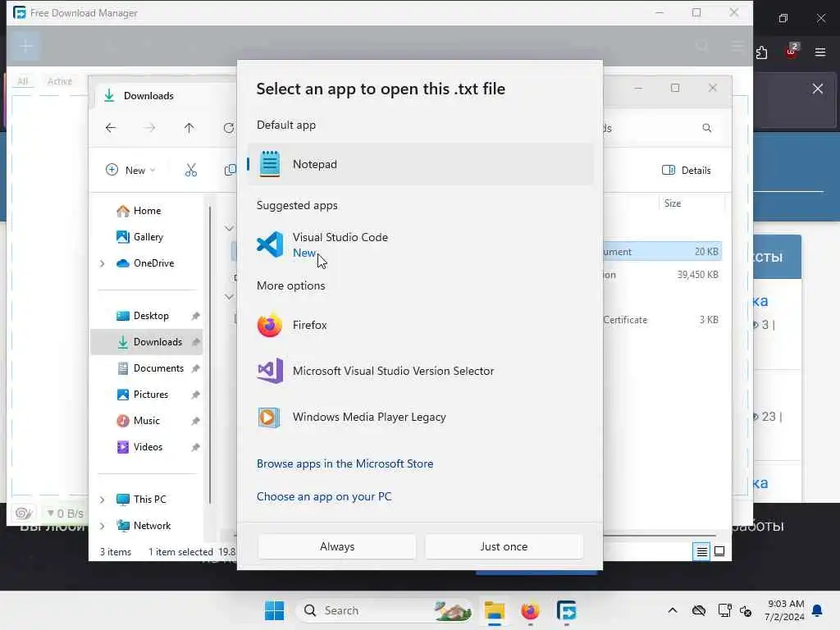
Task: Go forward in File Explorer
Action: [150, 128]
